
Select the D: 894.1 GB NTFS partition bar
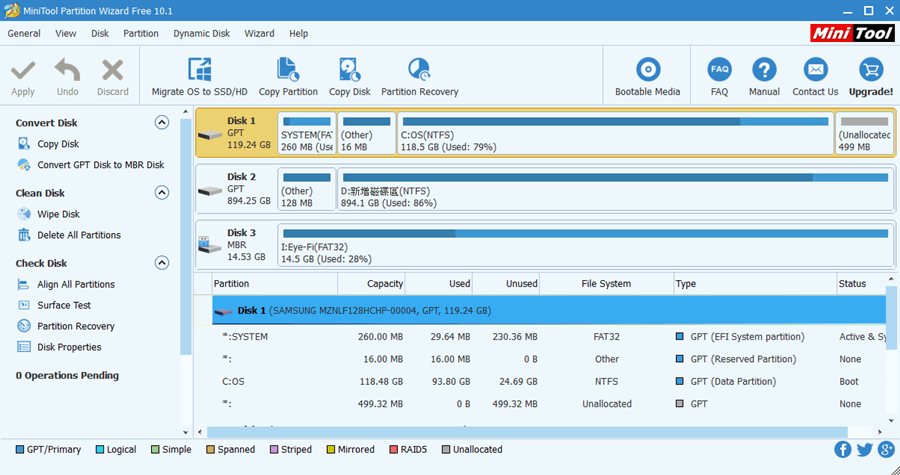tap(616, 189)
